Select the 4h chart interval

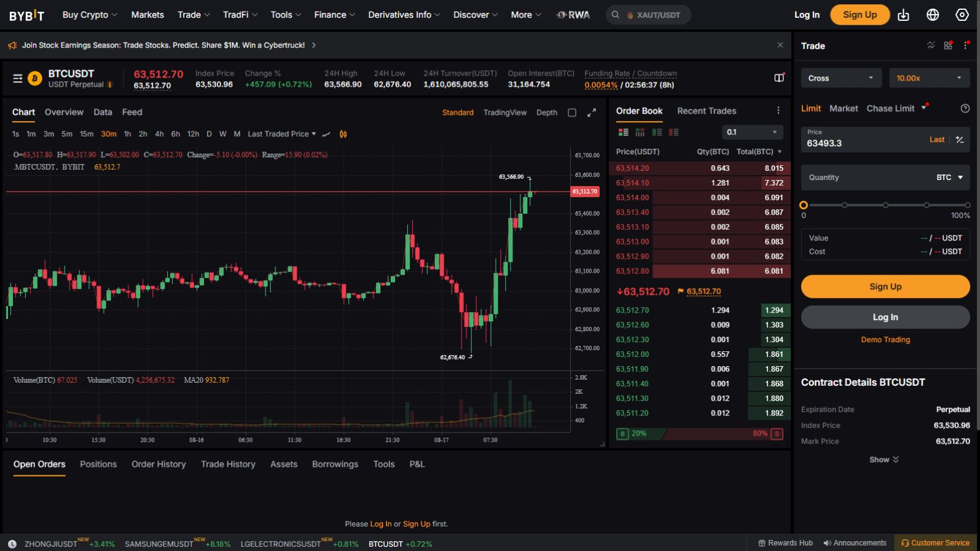[159, 134]
